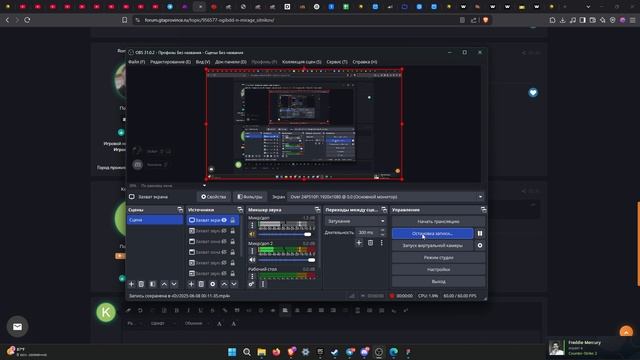Open Док-панели menu in OBS

[231, 62]
